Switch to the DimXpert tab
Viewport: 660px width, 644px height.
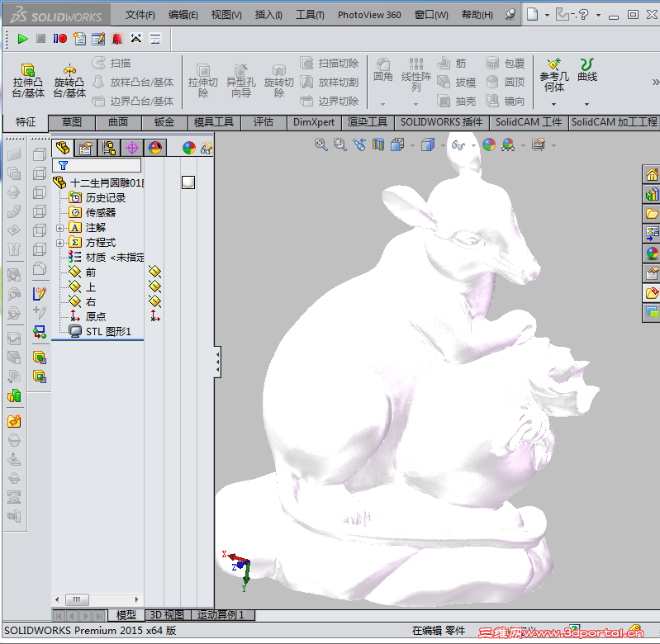tap(314, 122)
